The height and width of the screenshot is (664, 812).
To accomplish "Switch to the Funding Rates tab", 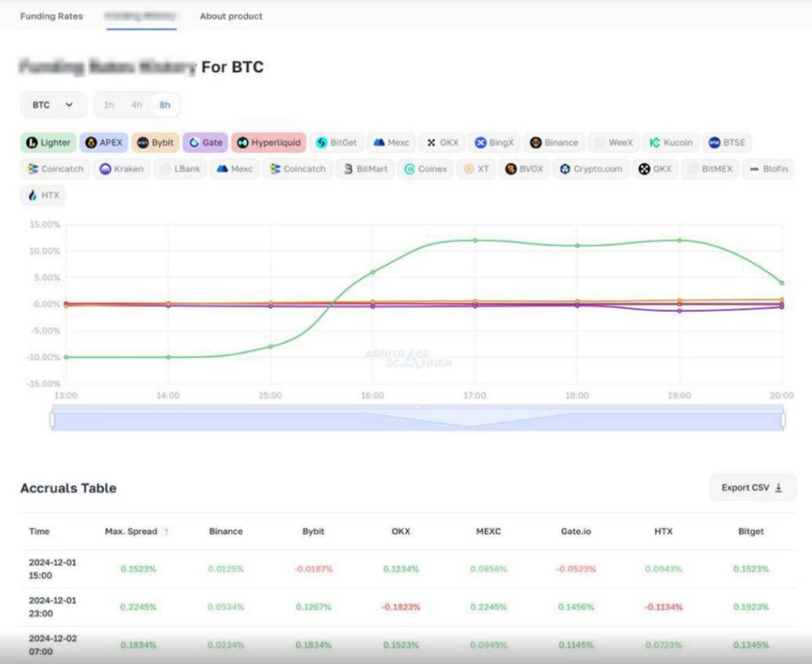I will (51, 16).
